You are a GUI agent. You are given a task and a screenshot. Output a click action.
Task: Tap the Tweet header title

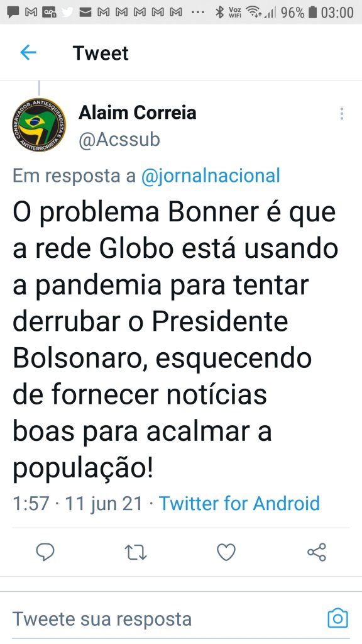coord(101,53)
